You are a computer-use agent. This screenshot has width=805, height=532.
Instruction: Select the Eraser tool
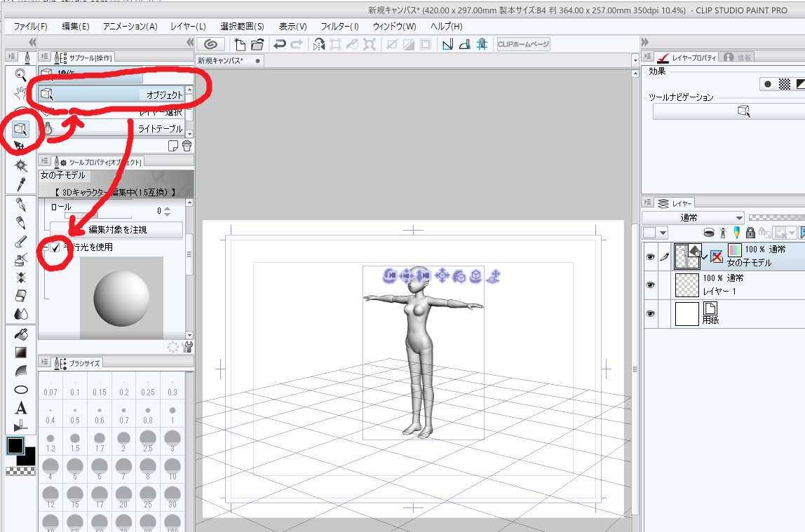tap(20, 296)
